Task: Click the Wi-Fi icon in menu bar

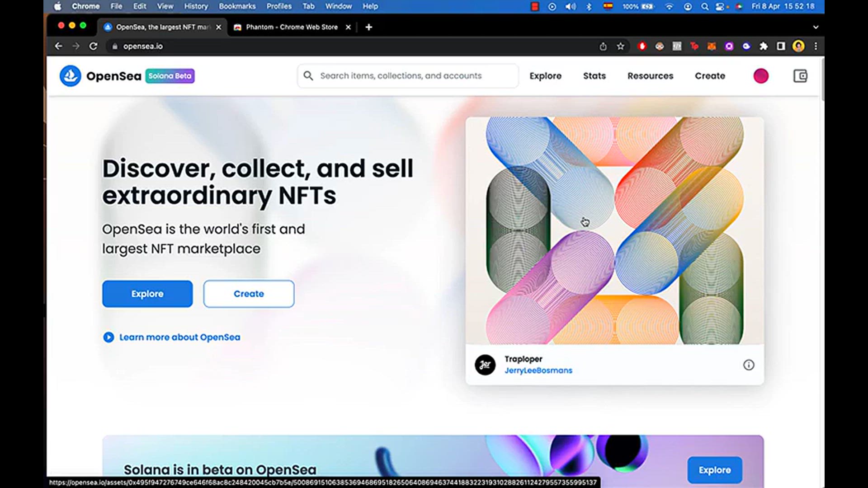Action: coord(669,6)
